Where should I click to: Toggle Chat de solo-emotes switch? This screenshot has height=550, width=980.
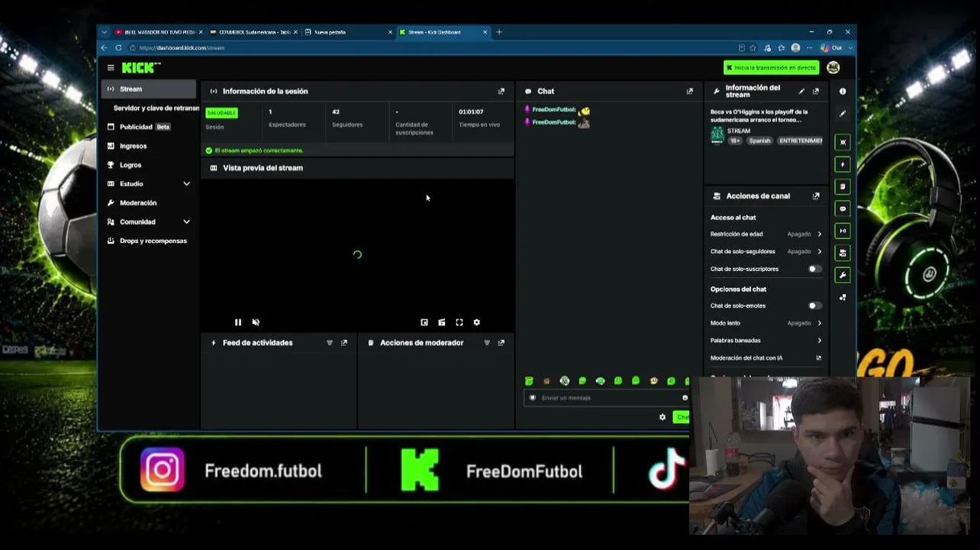tap(815, 306)
